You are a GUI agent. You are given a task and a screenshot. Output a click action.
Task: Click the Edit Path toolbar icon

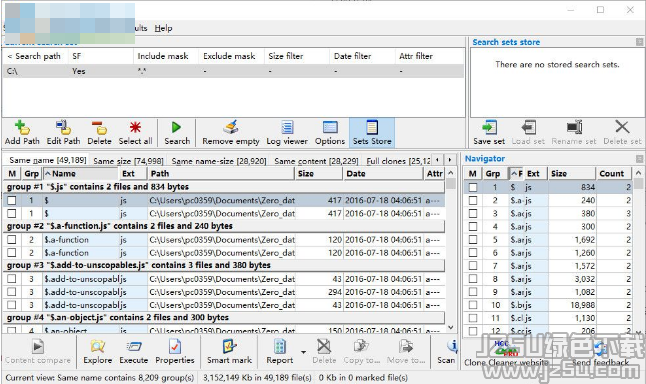click(63, 127)
